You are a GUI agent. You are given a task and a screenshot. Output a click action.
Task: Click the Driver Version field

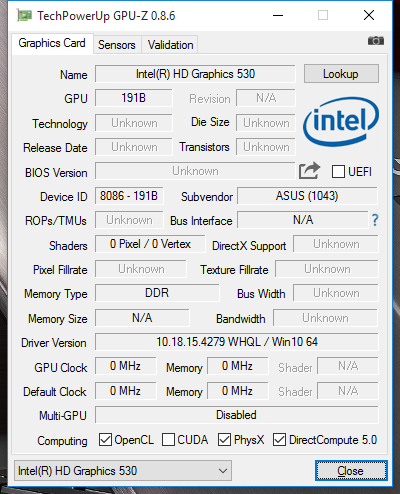pyautogui.click(x=237, y=342)
